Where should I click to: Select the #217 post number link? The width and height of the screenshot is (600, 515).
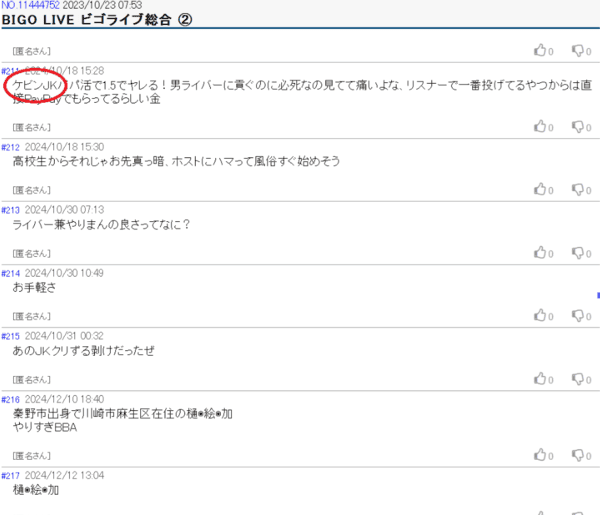pos(10,476)
